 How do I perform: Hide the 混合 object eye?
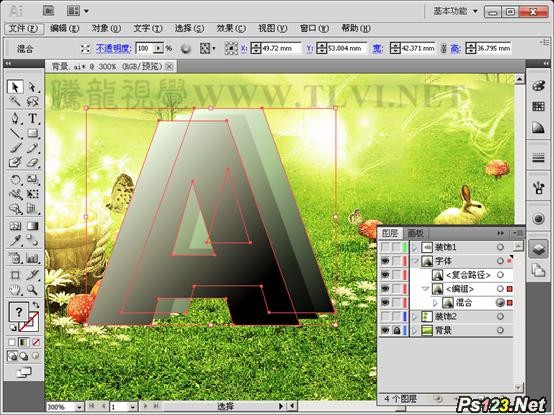coord(385,303)
